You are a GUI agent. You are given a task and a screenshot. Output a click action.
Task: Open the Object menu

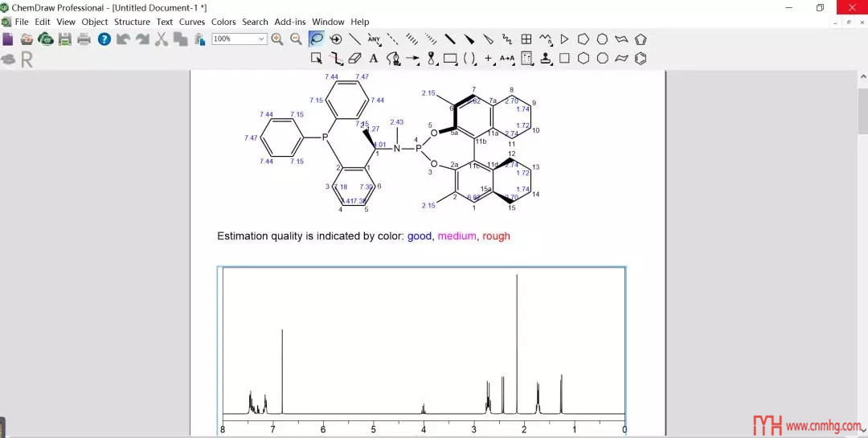tap(95, 22)
